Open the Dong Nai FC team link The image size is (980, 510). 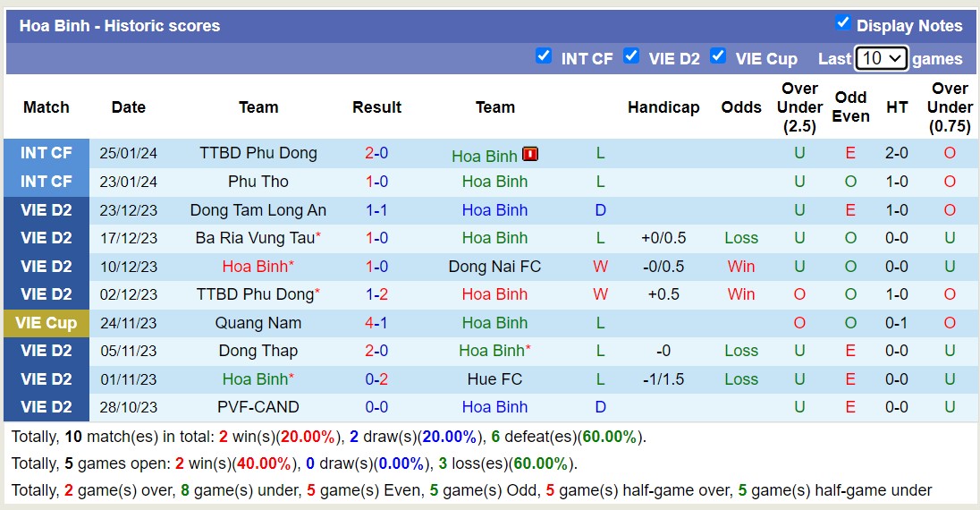[494, 267]
